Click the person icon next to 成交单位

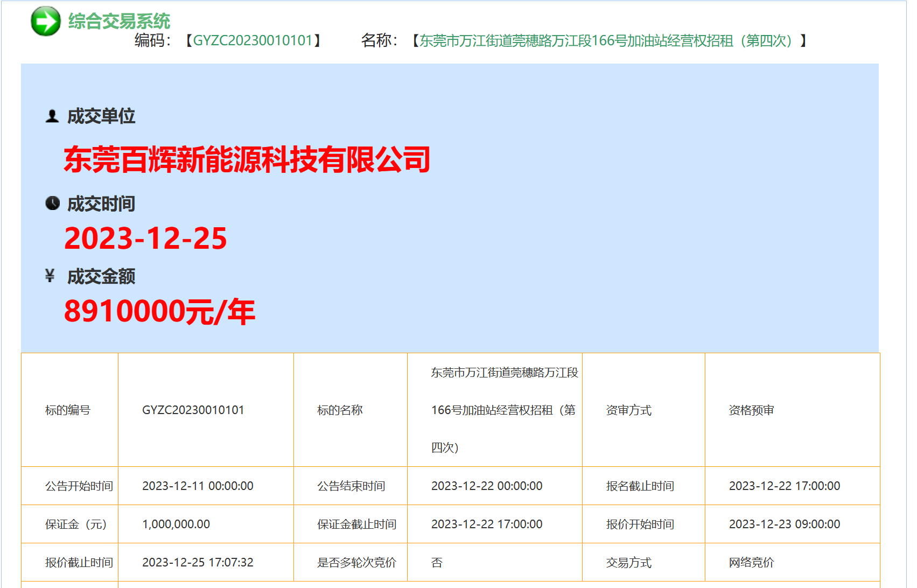point(52,116)
